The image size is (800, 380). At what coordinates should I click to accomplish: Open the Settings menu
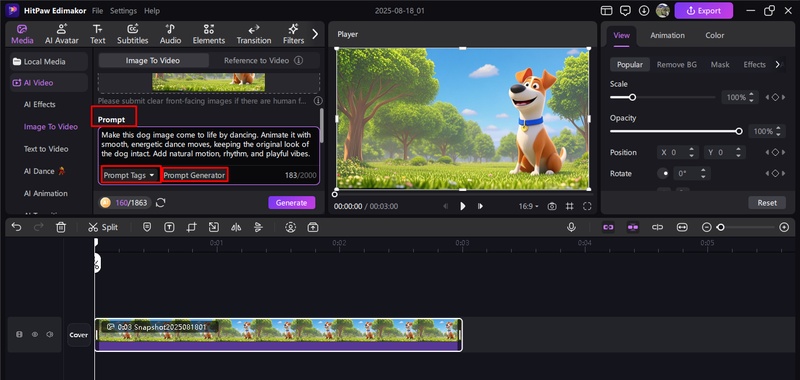[x=123, y=11]
